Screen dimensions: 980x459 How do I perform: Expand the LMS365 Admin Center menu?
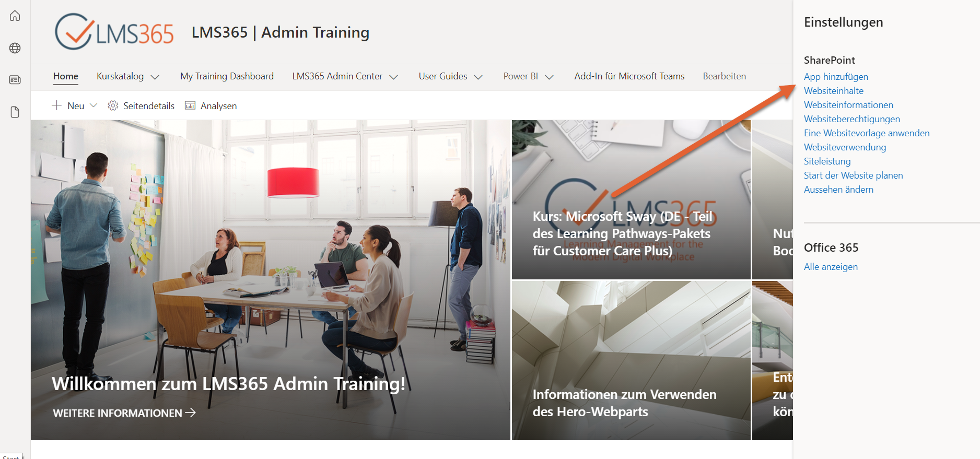point(394,77)
